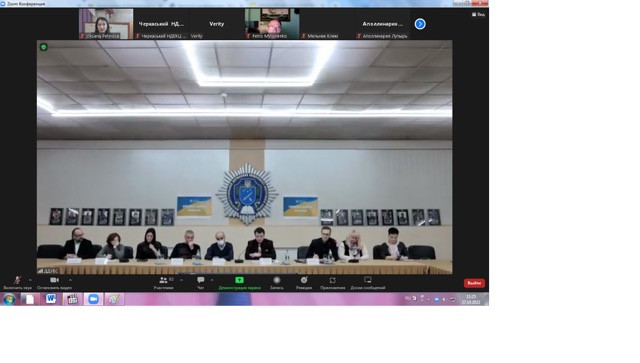
Task: Open the Word taskbar icon
Action: [x=51, y=299]
